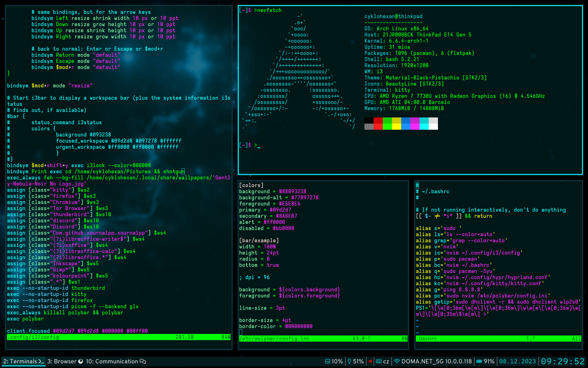Click the WiFi signal icon
This screenshot has height=368, width=588.
point(397,361)
